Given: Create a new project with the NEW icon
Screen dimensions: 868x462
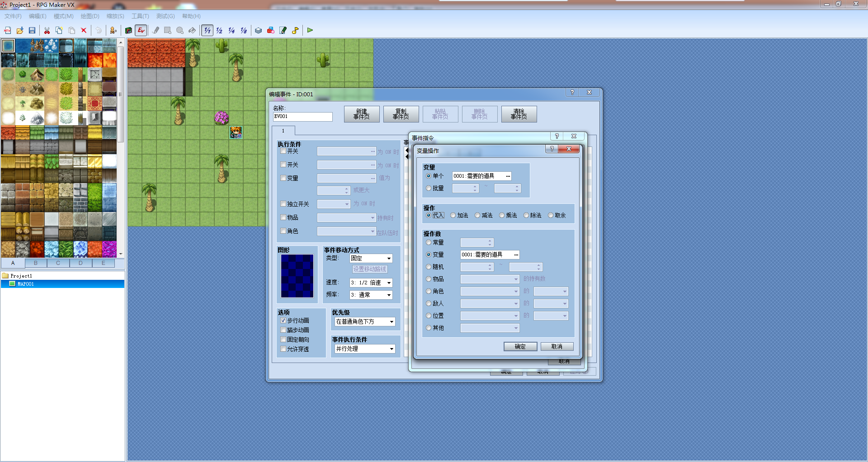Looking at the screenshot, I should [8, 30].
